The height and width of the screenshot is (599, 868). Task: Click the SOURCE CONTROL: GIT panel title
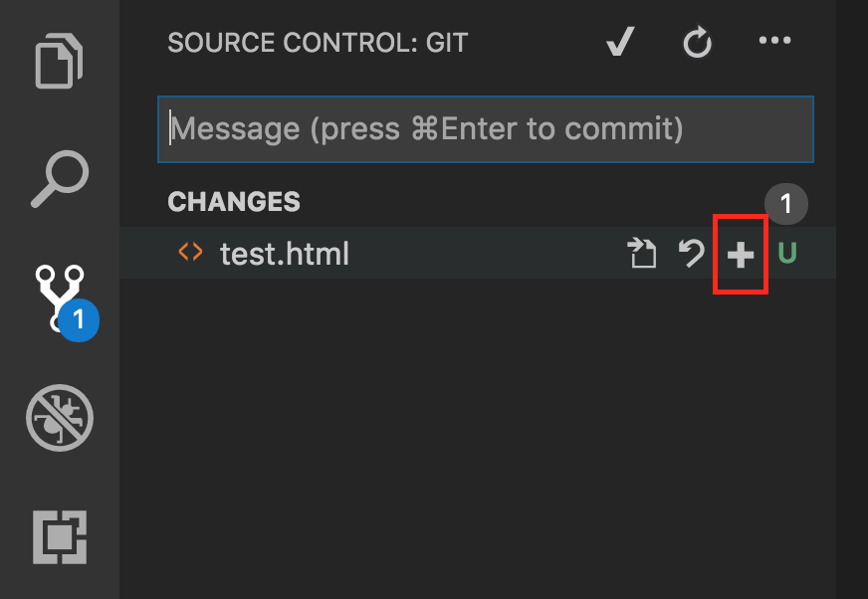tap(318, 43)
